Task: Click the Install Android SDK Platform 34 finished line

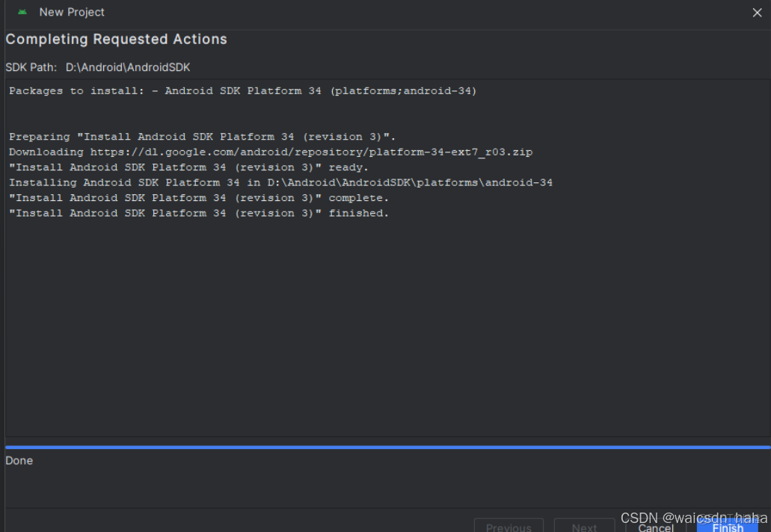Action: [x=198, y=213]
